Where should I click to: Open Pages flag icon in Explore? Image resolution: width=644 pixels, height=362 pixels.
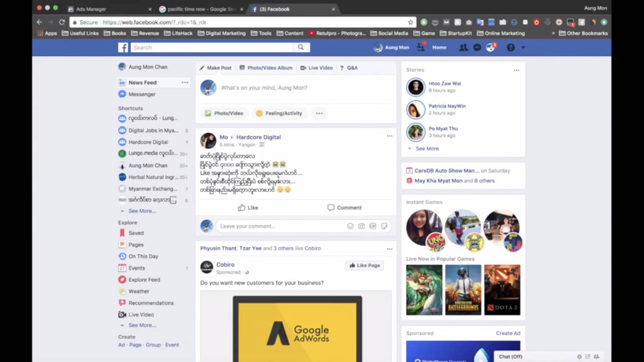coord(122,245)
